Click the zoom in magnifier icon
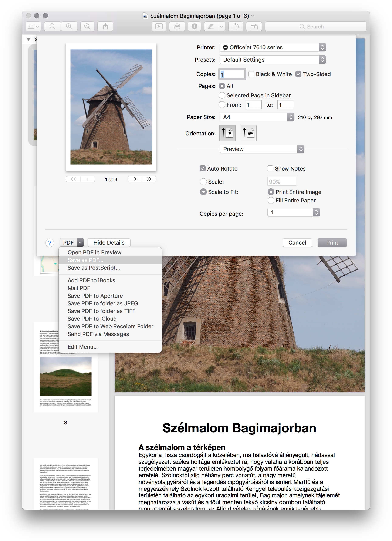Image resolution: width=392 pixels, height=541 pixels. [69, 27]
